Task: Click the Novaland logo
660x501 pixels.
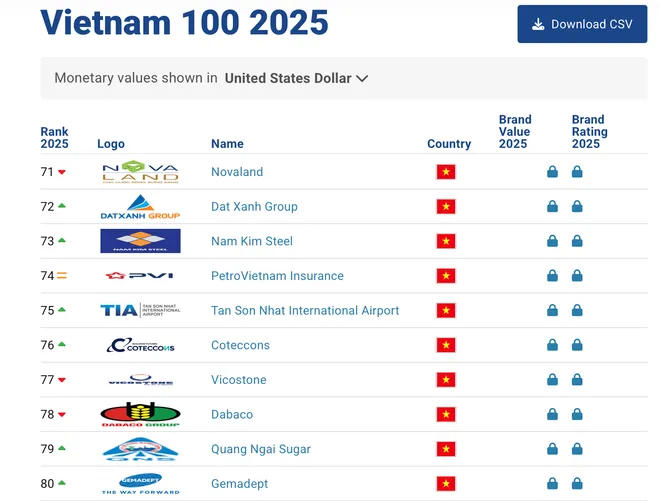Action: pos(140,172)
